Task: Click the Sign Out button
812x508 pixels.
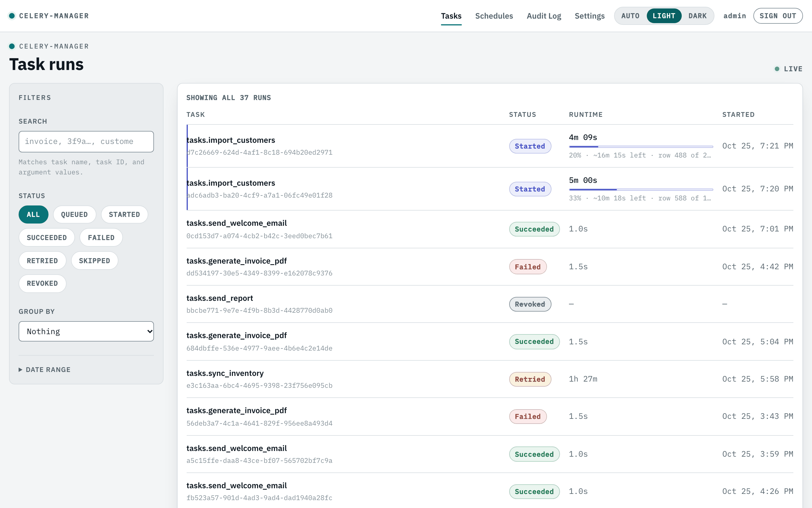Action: pyautogui.click(x=778, y=16)
